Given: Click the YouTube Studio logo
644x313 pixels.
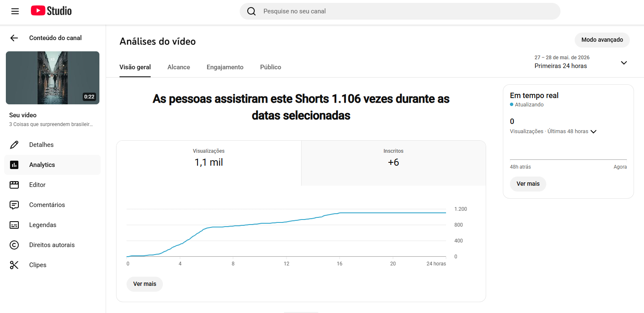Looking at the screenshot, I should click(x=51, y=11).
